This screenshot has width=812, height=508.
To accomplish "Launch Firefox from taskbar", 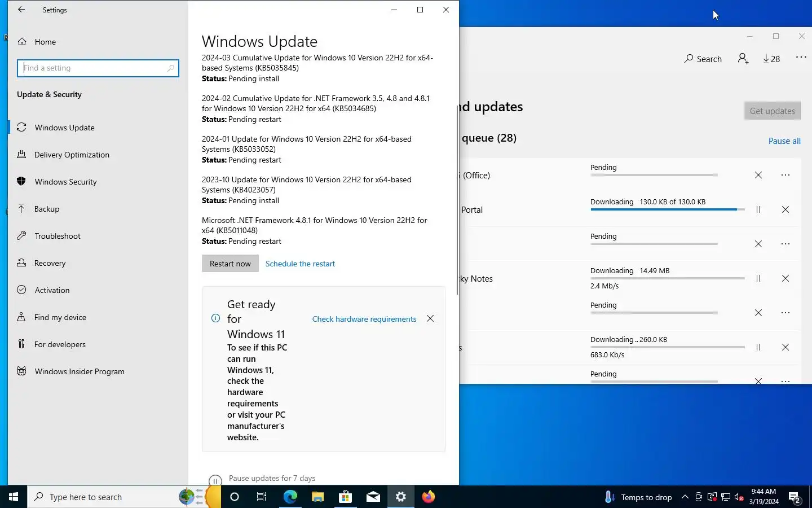I will click(x=429, y=497).
